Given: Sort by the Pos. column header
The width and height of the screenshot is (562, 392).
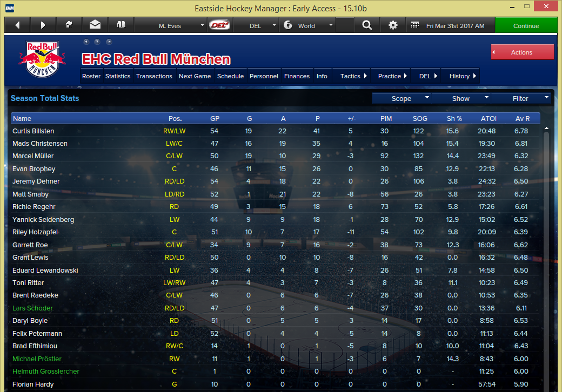Looking at the screenshot, I should pyautogui.click(x=175, y=118).
